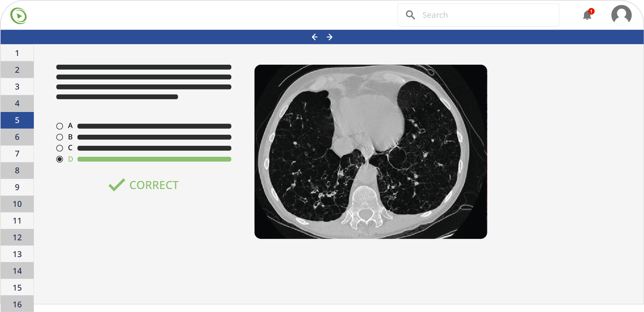Switch to question 10 in the sidebar
644x312 pixels.
point(17,204)
